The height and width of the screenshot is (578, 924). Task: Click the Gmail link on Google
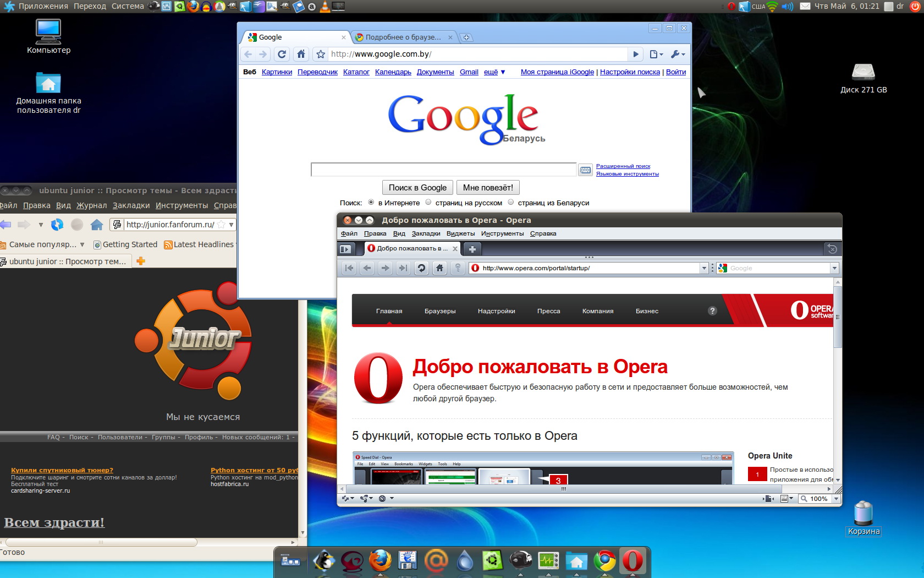point(469,72)
